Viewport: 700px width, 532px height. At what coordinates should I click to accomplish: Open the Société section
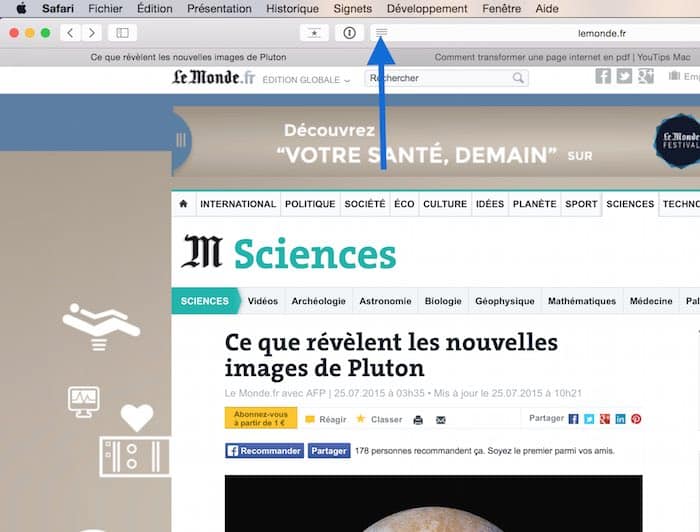(365, 204)
